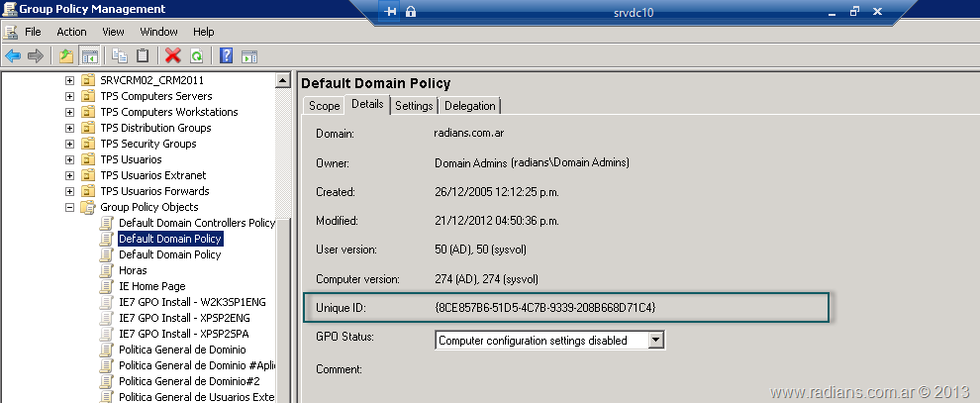Select the IE Home Page policy object

[151, 286]
